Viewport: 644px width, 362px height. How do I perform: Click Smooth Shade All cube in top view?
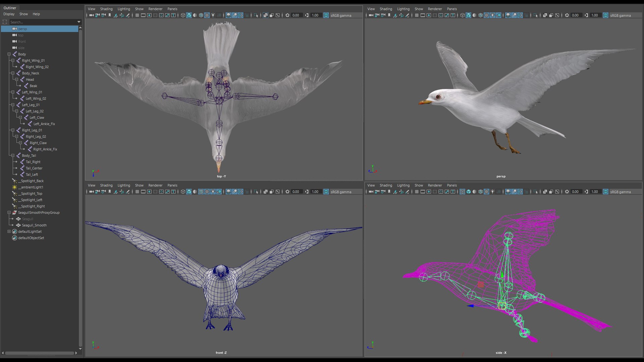click(x=189, y=15)
